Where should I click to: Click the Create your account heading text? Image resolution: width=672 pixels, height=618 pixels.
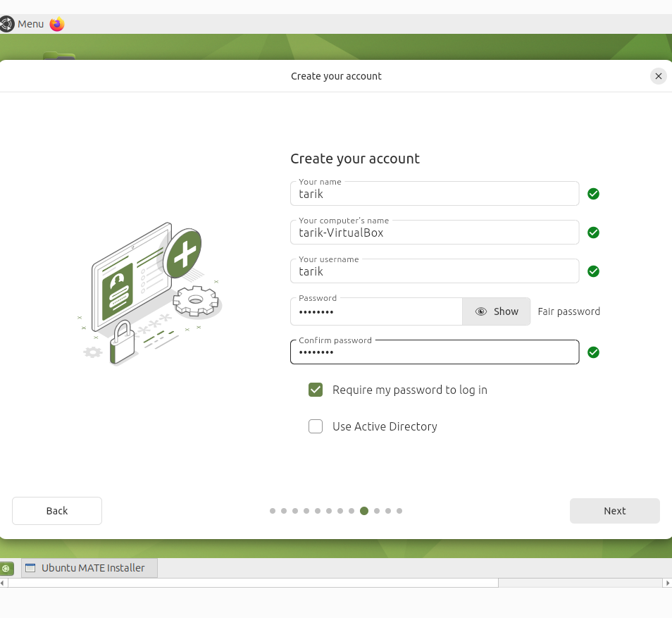pyautogui.click(x=355, y=159)
